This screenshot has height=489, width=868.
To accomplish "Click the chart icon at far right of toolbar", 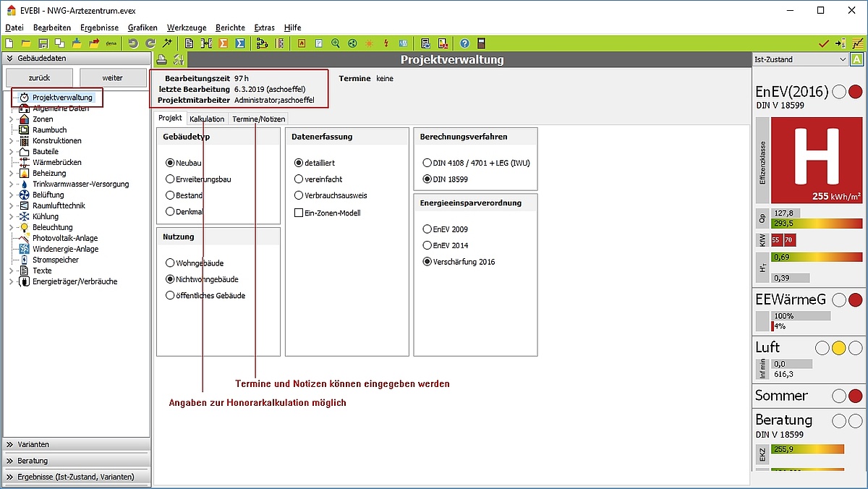I will tap(857, 43).
